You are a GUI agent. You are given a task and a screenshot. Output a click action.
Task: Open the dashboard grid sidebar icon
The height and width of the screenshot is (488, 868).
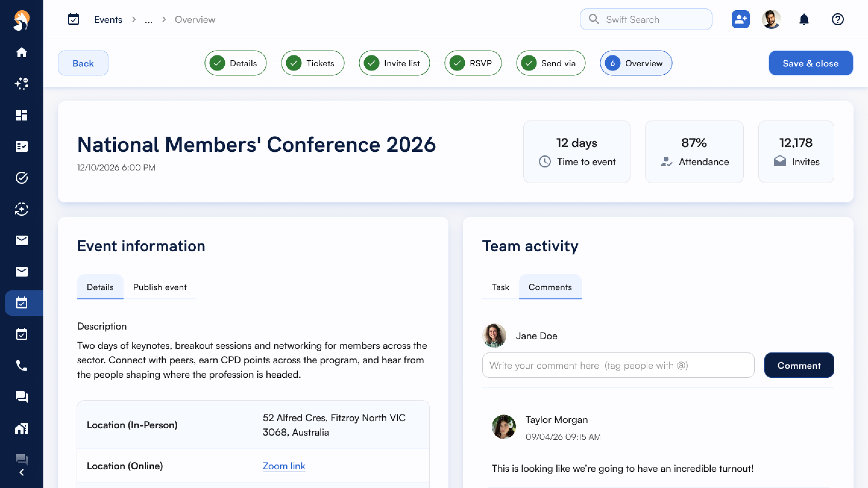[x=22, y=115]
